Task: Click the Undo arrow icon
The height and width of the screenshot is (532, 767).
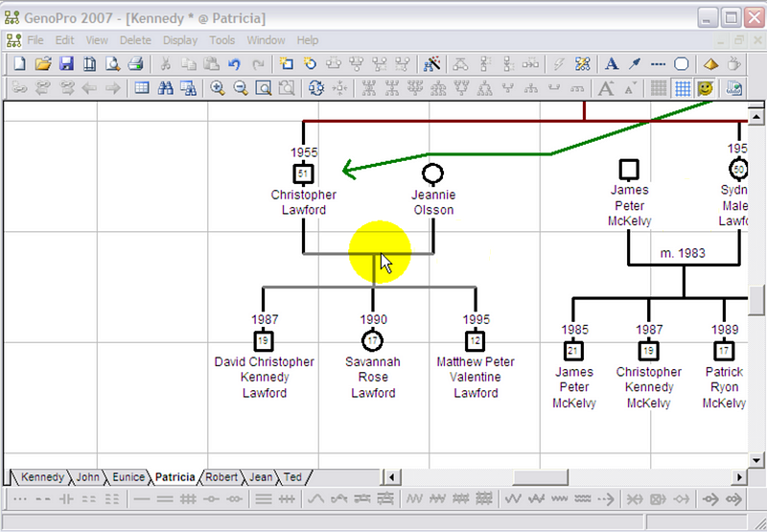Action: click(234, 64)
